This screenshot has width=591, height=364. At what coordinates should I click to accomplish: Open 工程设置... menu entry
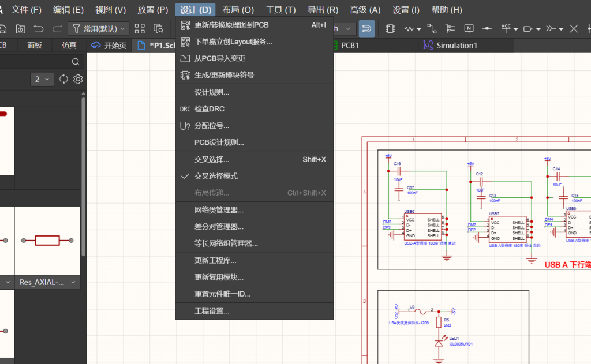click(x=255, y=311)
